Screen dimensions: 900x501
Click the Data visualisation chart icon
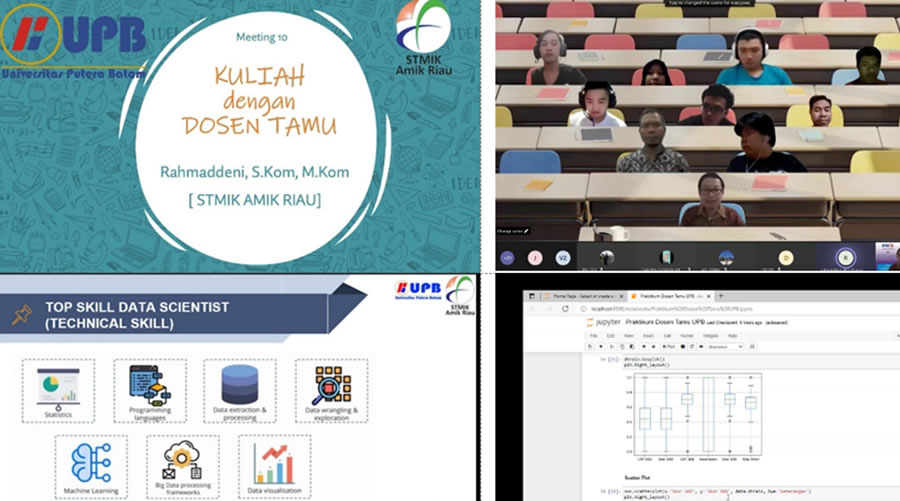[273, 463]
